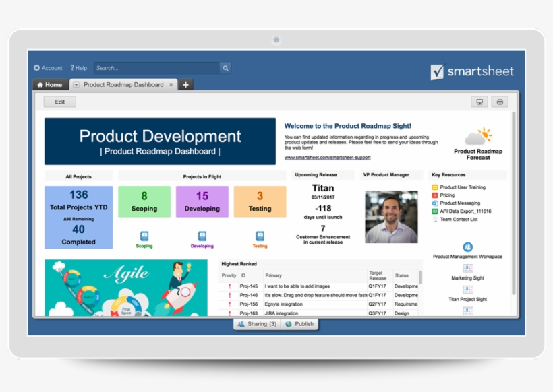The height and width of the screenshot is (392, 553).
Task: Click the Edit button
Action: click(x=59, y=102)
